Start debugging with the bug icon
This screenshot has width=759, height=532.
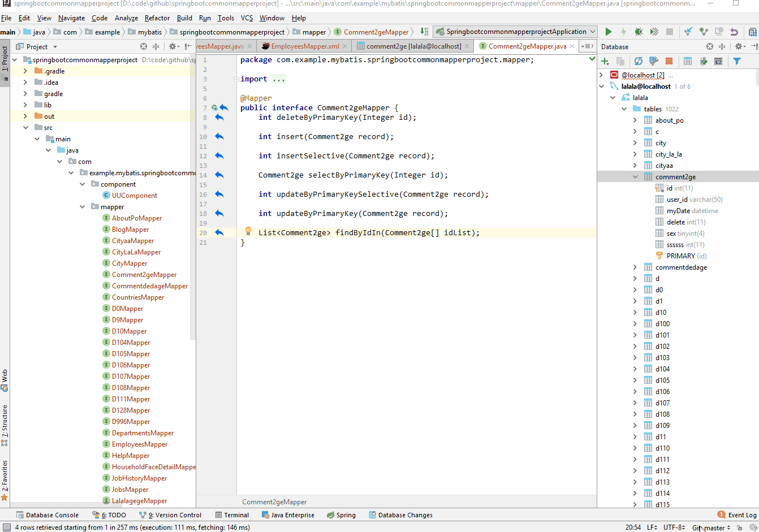point(639,32)
